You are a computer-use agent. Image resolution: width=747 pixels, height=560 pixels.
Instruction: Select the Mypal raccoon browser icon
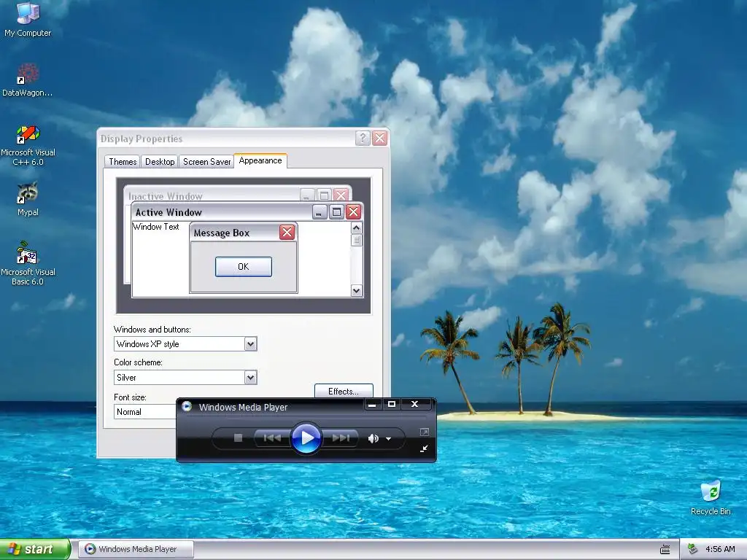tap(28, 199)
